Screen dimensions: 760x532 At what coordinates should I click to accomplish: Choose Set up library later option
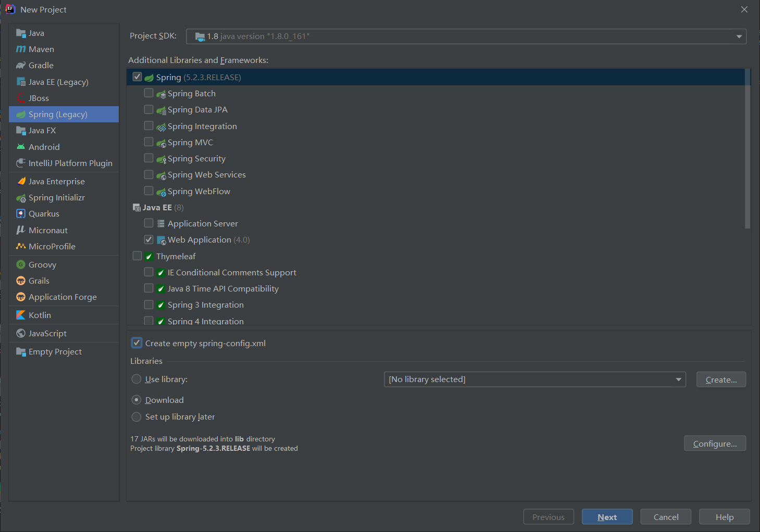[136, 416]
